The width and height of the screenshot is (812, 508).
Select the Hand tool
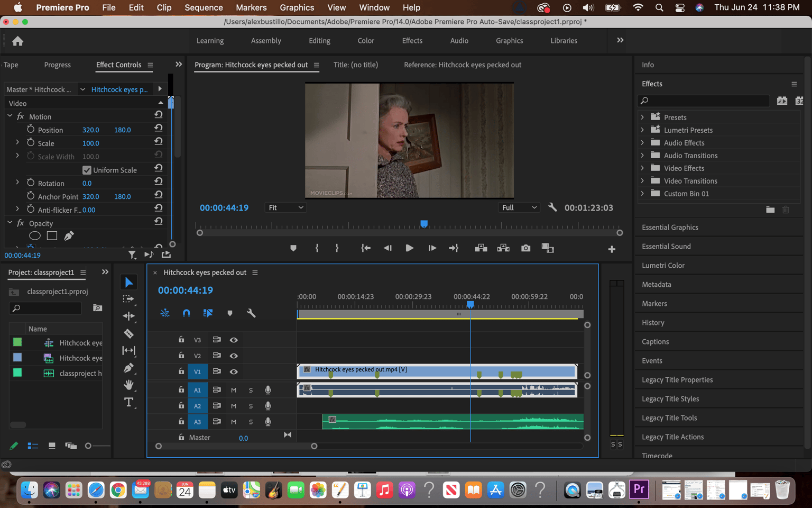(x=128, y=385)
